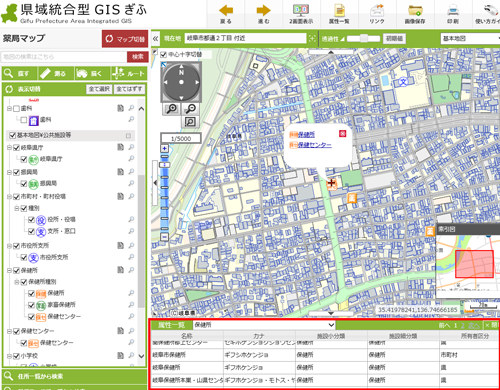
Task: Click the zoom-in magnifier under the compass
Action: click(172, 109)
